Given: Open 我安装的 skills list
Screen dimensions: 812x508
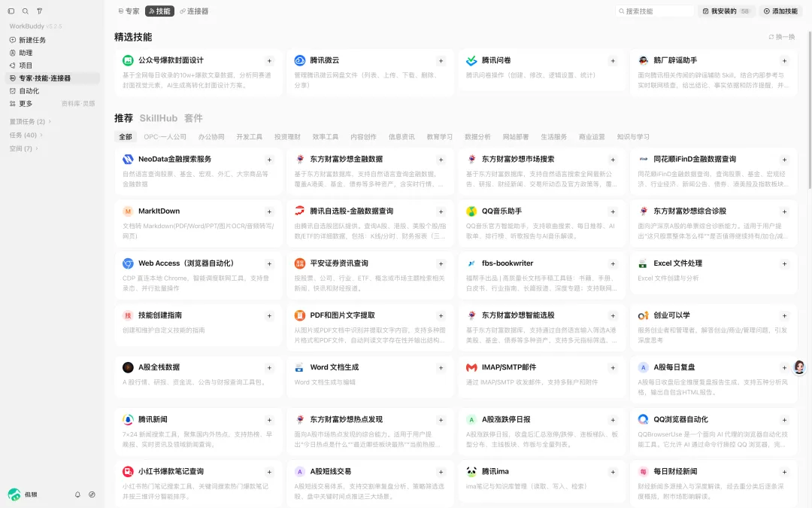Looking at the screenshot, I should (x=726, y=11).
